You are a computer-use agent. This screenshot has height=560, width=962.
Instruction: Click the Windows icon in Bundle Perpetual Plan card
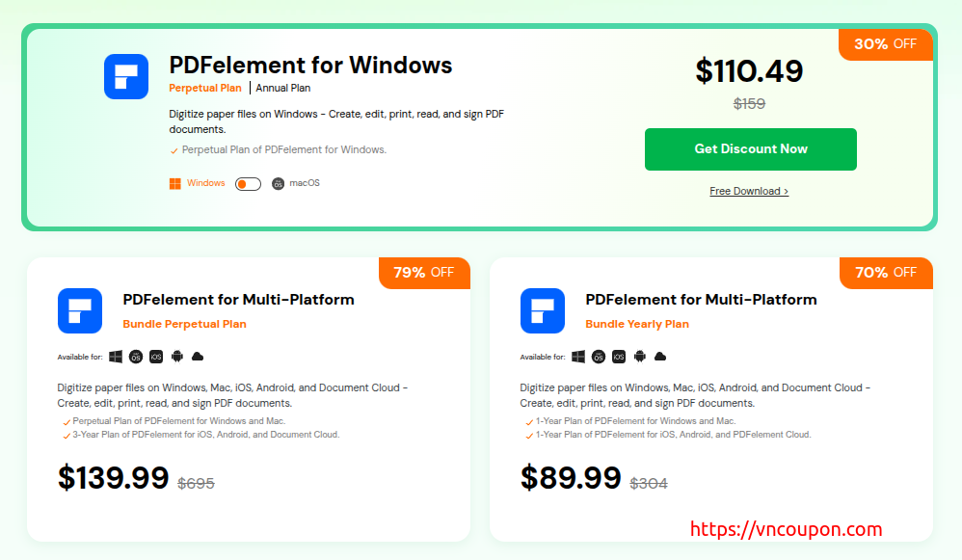[x=116, y=357]
